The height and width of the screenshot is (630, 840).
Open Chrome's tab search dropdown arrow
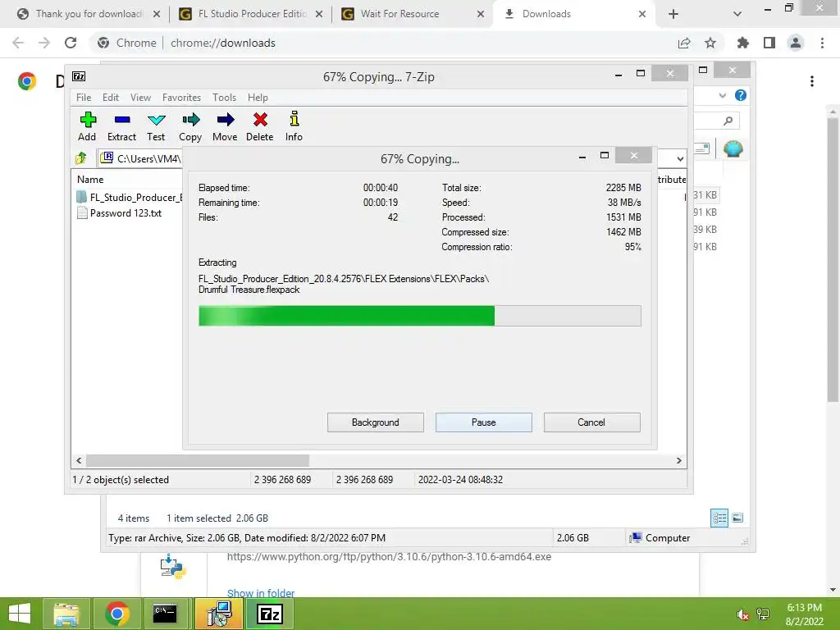click(737, 14)
